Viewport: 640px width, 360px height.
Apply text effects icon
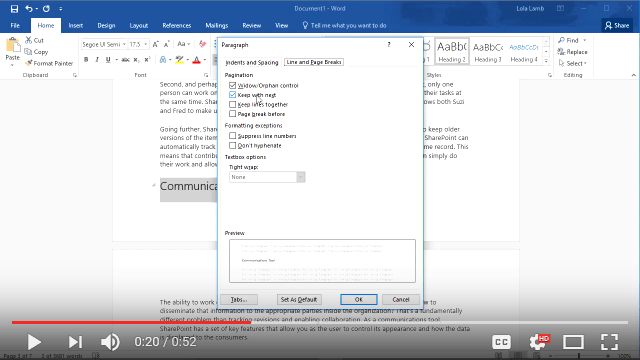tap(163, 60)
